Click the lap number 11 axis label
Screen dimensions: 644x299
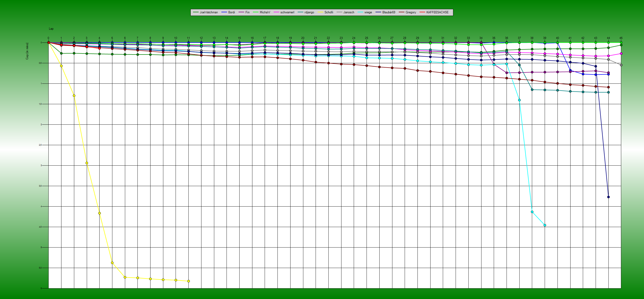(x=188, y=38)
